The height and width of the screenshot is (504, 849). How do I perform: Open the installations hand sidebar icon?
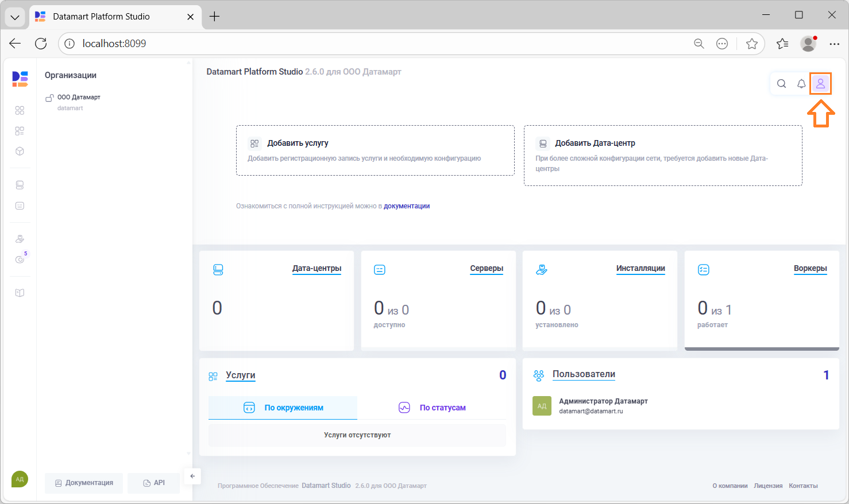[x=20, y=239]
